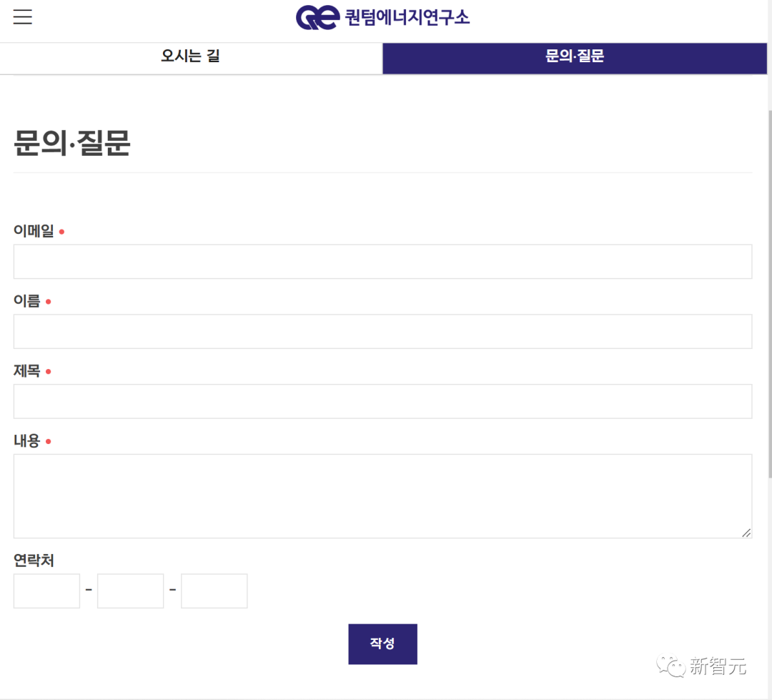This screenshot has width=772, height=700.
Task: Click the 내용 textarea resize handle
Action: (746, 533)
